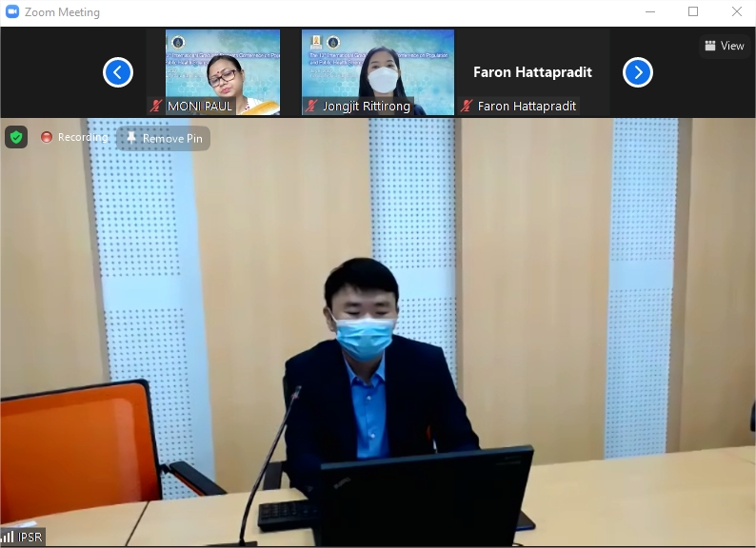Image resolution: width=756 pixels, height=548 pixels.
Task: Click the MONI PAUL name label
Action: click(x=200, y=107)
